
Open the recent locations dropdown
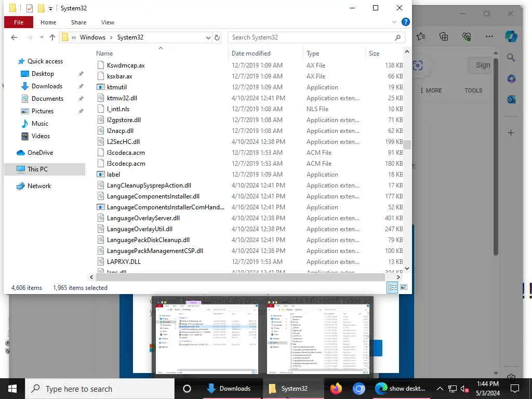(x=42, y=37)
